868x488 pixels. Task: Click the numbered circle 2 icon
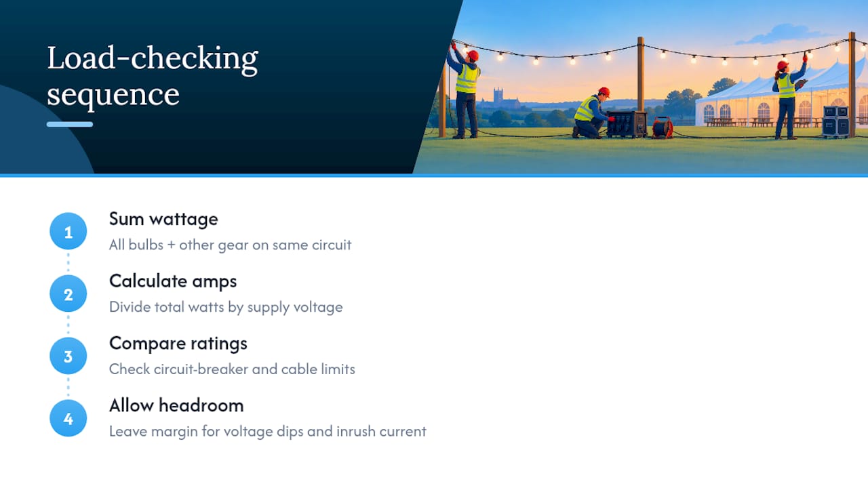[68, 294]
